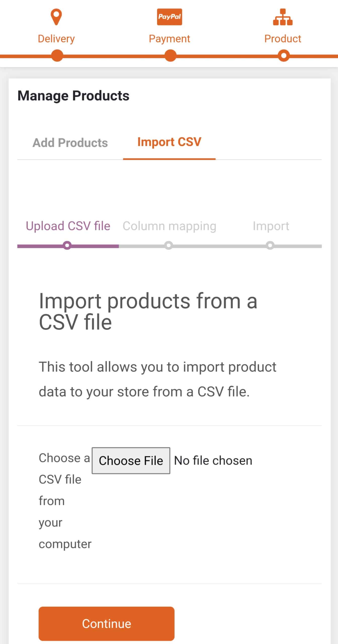
Task: Click the Delivery location pin icon
Action: pos(56,17)
